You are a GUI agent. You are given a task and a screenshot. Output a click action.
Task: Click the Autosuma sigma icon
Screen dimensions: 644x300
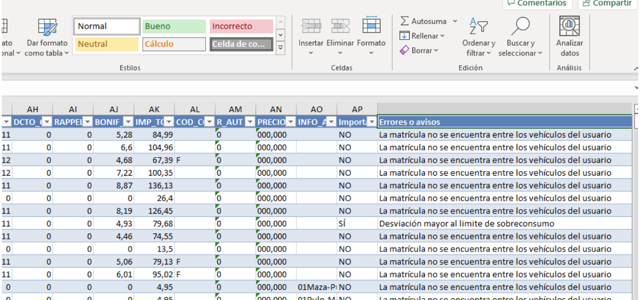point(405,22)
